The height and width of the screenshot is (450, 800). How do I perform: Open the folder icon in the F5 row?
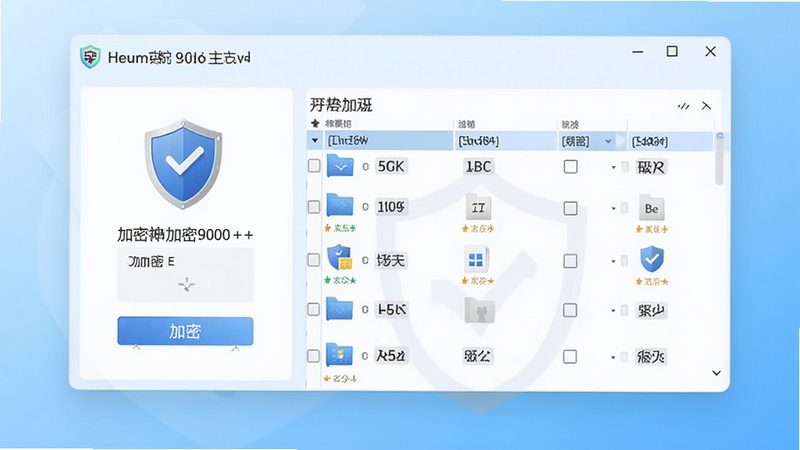(x=340, y=309)
